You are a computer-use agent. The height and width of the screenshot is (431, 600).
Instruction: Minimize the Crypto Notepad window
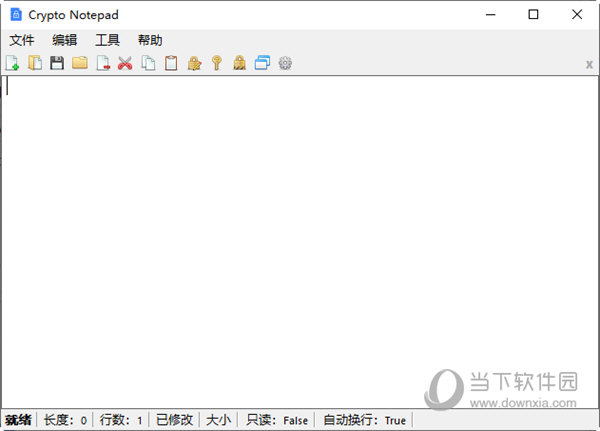click(x=491, y=15)
